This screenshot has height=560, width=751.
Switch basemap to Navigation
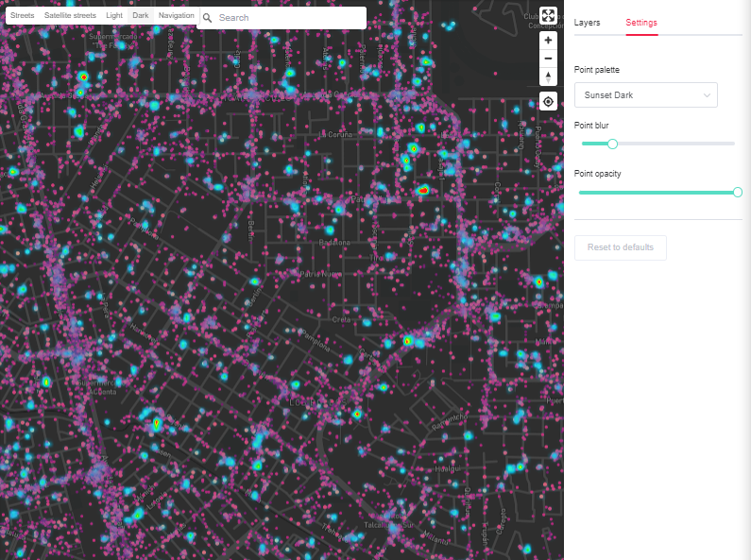coord(177,15)
